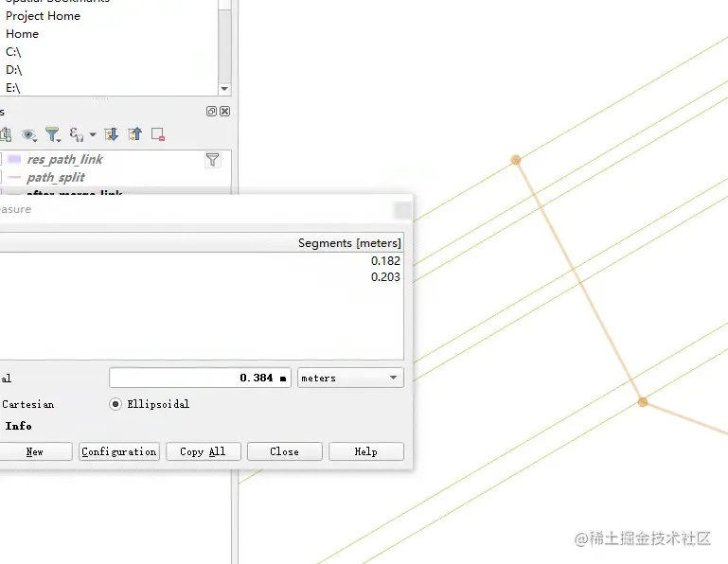Select the path_split layer
The image size is (728, 564).
56,177
